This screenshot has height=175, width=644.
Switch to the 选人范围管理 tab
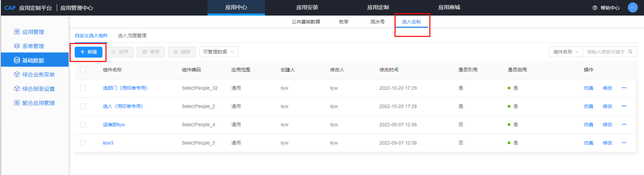(132, 35)
